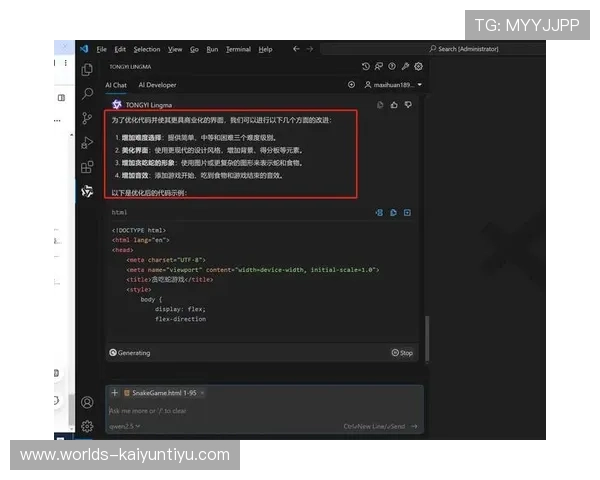
Task: Open Source Control in activity bar
Action: (x=88, y=118)
